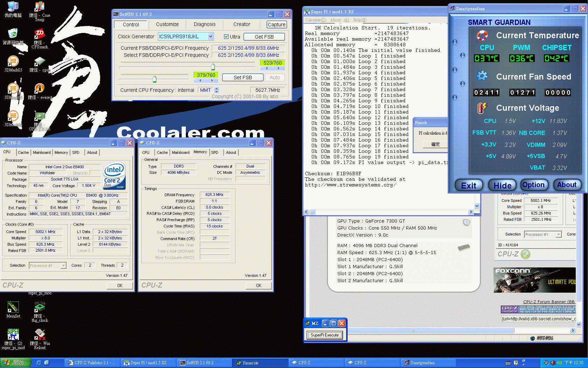This screenshot has width=588, height=368.
Task: Click Hide button in Smart Guardian
Action: pos(502,185)
